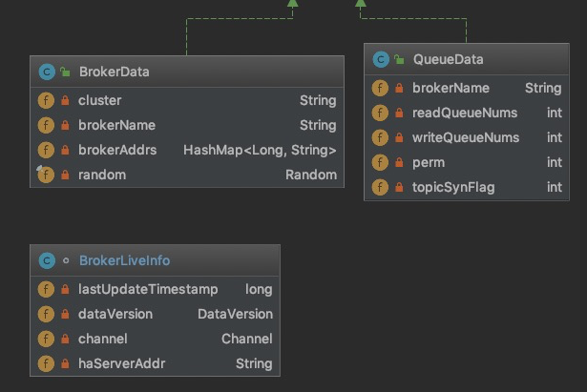The width and height of the screenshot is (587, 392).
Task: Select the QueueData class title
Action: 448,59
